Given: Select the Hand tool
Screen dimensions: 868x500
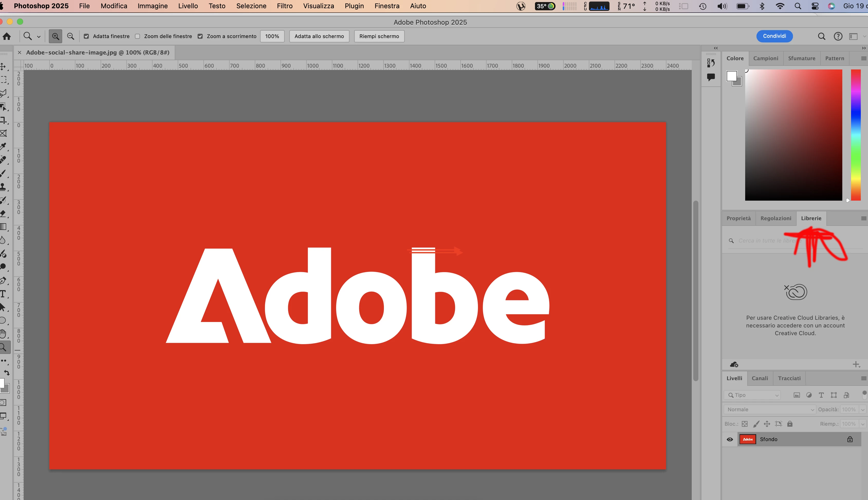Looking at the screenshot, I should [x=3, y=333].
